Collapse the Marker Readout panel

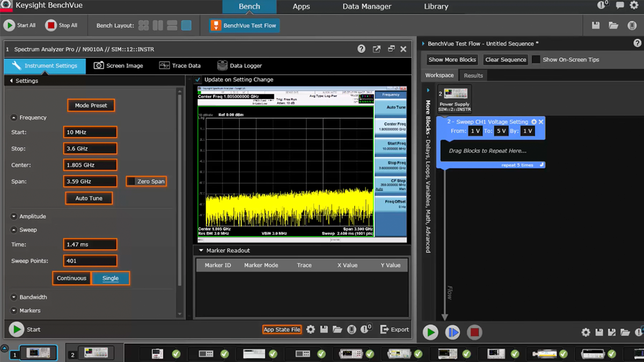(x=201, y=250)
